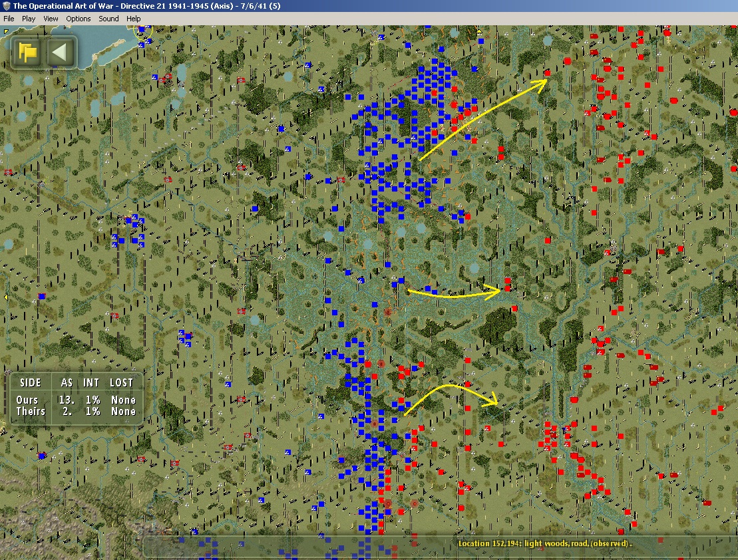Click the AS column header in air panel
This screenshot has width=738, height=560.
coord(67,382)
